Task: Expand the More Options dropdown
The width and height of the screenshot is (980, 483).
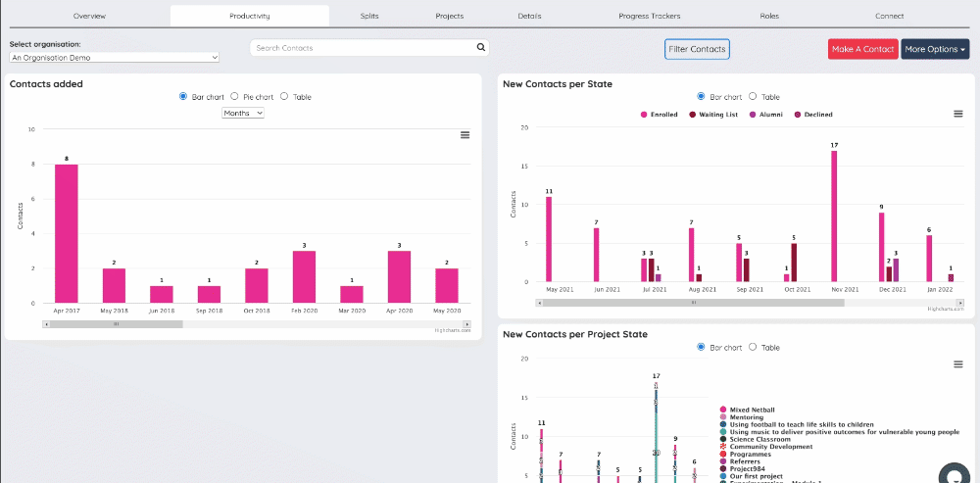Action: pyautogui.click(x=934, y=49)
